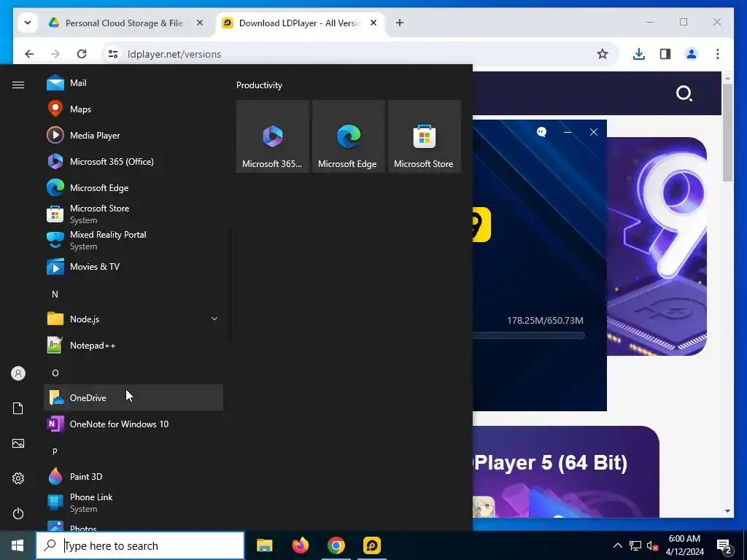
Task: Switch to Personal Cloud Storage tab
Action: pos(125,23)
